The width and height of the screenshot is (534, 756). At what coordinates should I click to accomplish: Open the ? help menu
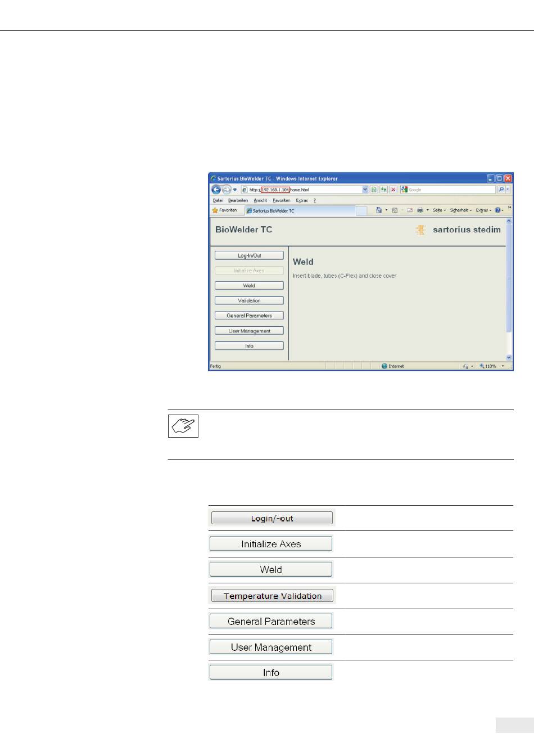pos(315,200)
